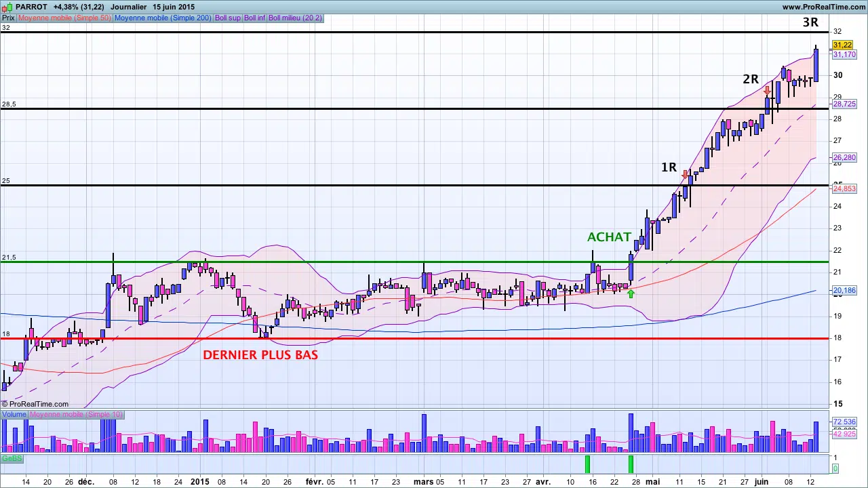Select the DERNIER PLUS BAS text annotation
Image resolution: width=868 pixels, height=488 pixels.
tap(260, 354)
